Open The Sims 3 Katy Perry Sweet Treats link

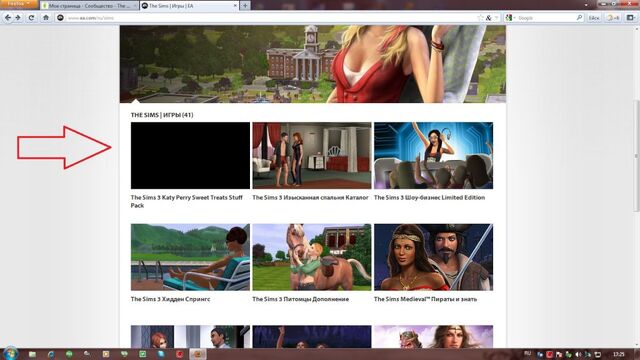pyautogui.click(x=187, y=201)
